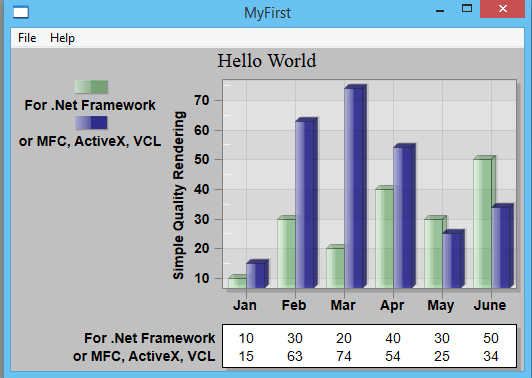Click table value 50 for June
Viewport: 532px width, 378px height.
491,338
